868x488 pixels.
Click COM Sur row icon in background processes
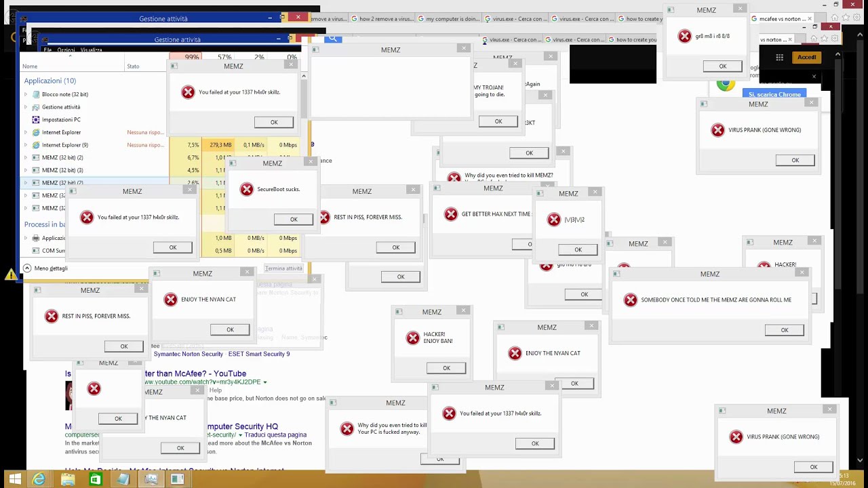tap(35, 251)
